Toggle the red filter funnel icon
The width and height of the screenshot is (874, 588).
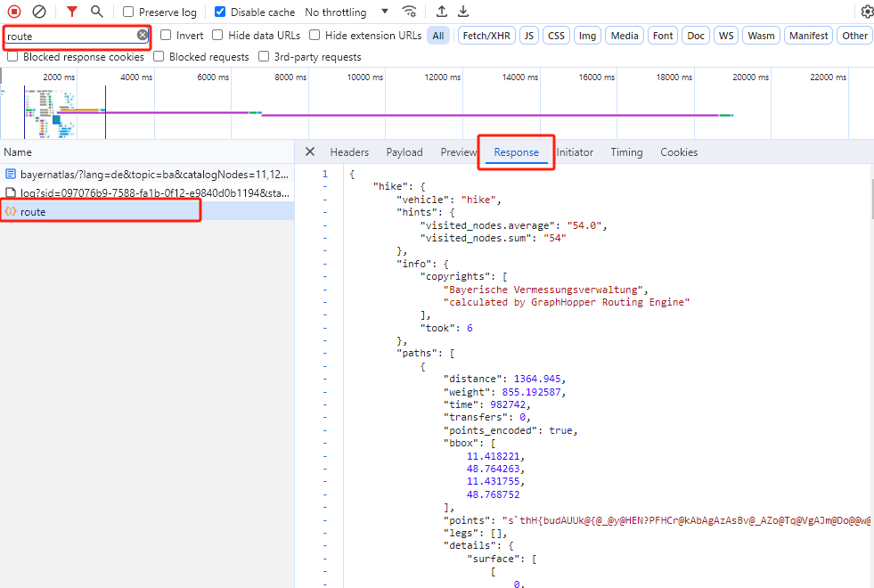click(x=71, y=12)
